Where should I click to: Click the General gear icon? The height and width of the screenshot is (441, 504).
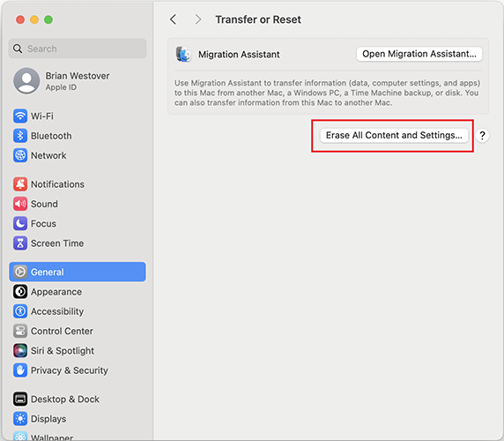point(20,272)
